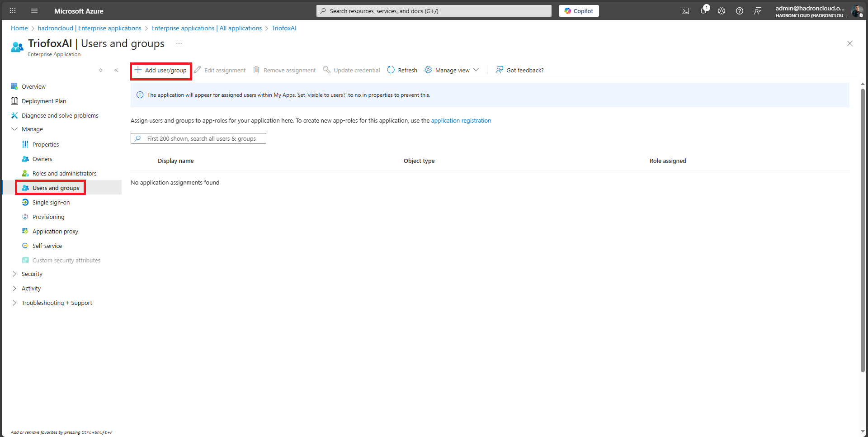The image size is (868, 437).
Task: Close the Users and groups blade
Action: click(850, 43)
